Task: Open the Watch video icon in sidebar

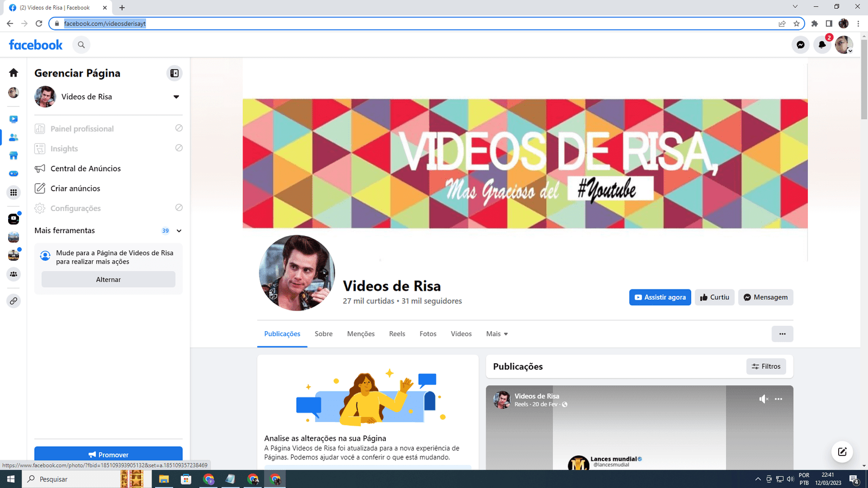Action: coord(14,119)
